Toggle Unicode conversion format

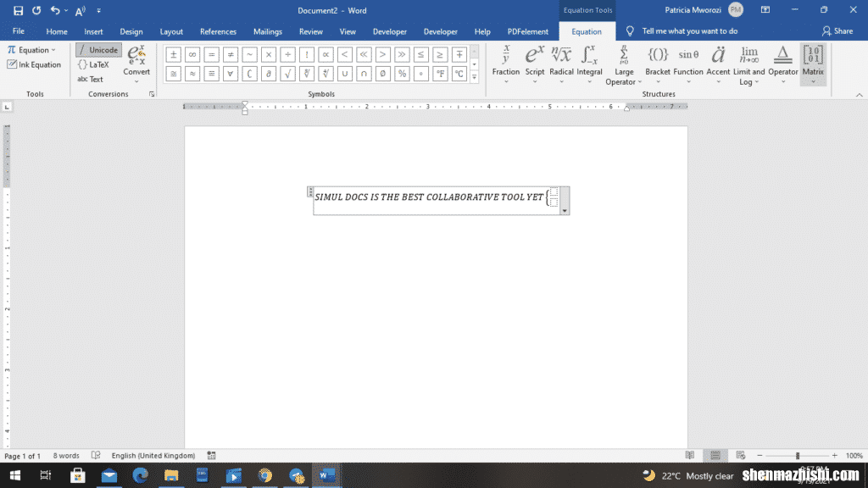point(98,50)
